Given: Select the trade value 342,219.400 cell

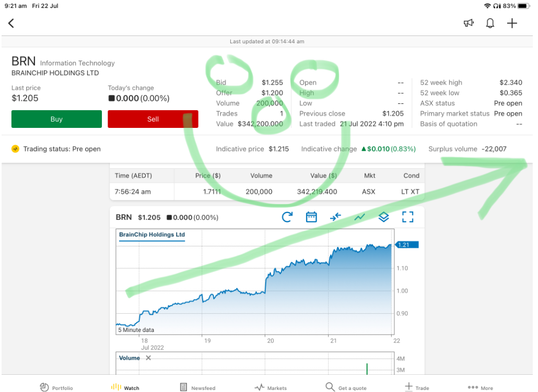Looking at the screenshot, I should coord(317,192).
